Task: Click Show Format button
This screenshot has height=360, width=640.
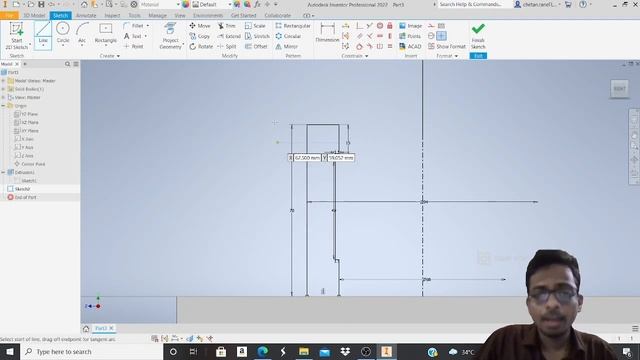Action: [447, 46]
